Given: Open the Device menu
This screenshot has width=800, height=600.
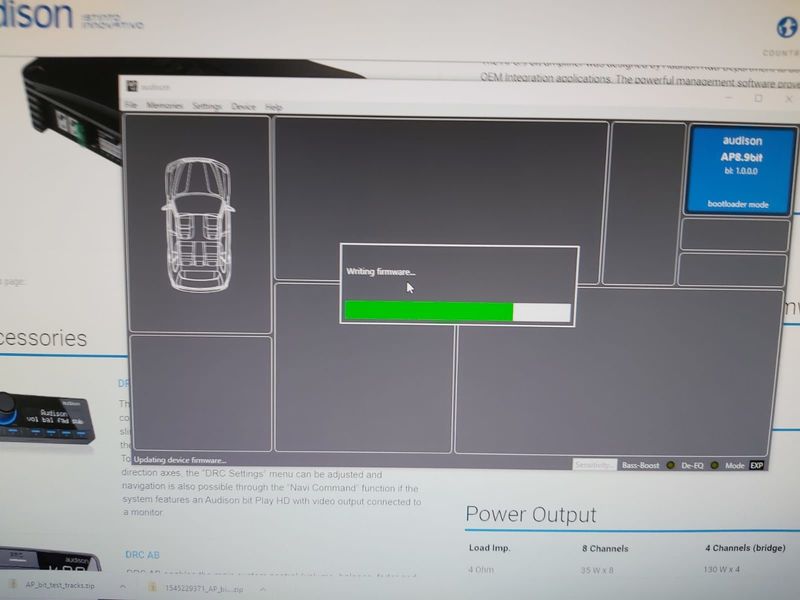Looking at the screenshot, I should 243,107.
